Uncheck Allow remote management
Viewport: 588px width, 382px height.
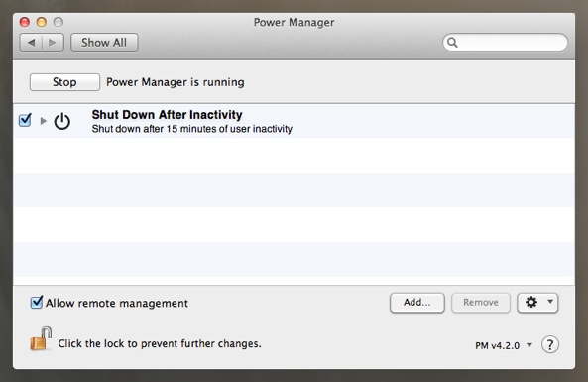point(37,302)
